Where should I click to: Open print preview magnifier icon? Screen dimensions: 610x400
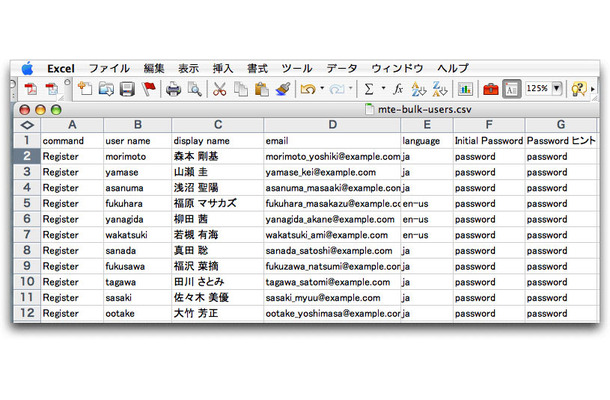pyautogui.click(x=195, y=89)
